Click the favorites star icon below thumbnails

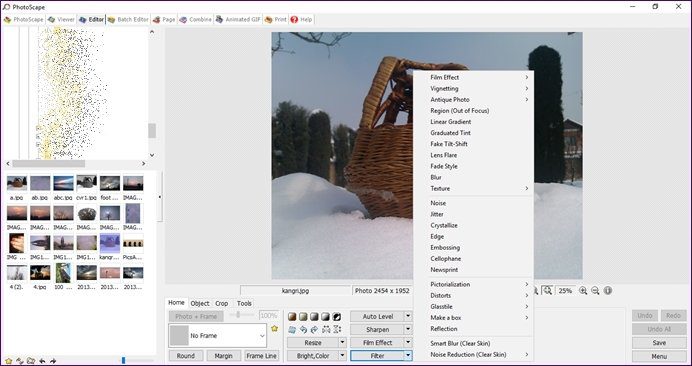pos(8,361)
